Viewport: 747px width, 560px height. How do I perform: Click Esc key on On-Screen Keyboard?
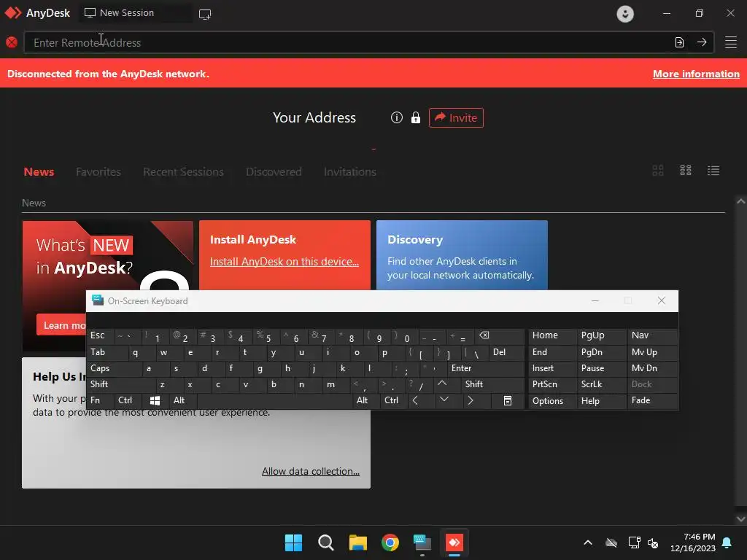pyautogui.click(x=99, y=335)
